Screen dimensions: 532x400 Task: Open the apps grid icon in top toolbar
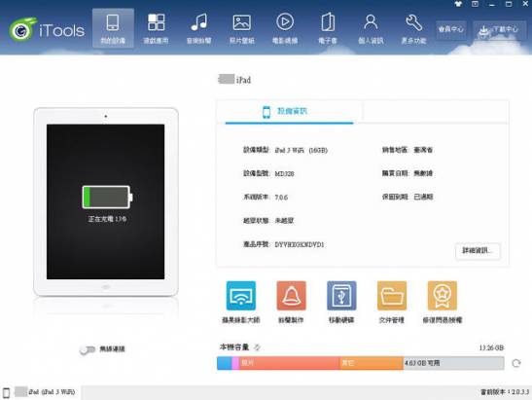pos(156,28)
